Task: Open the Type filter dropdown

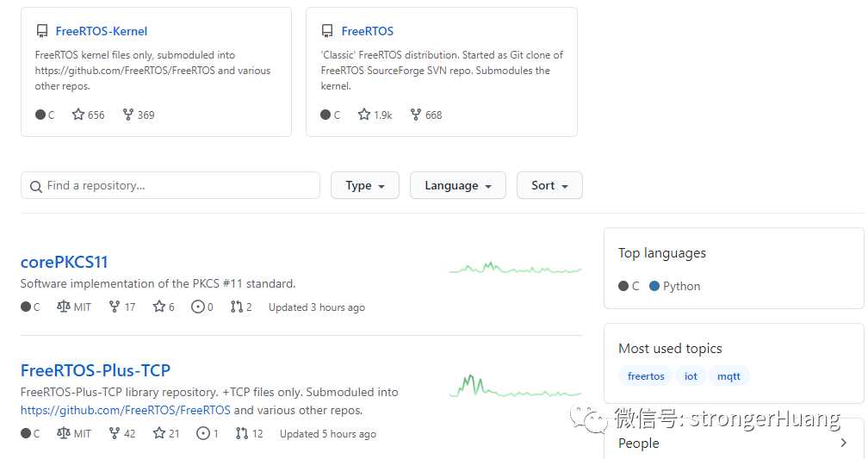Action: pos(365,185)
